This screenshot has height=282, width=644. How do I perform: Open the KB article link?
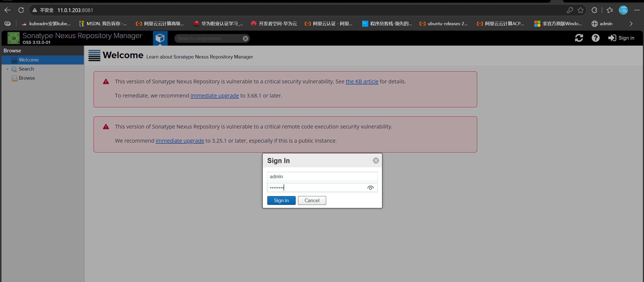(x=362, y=81)
